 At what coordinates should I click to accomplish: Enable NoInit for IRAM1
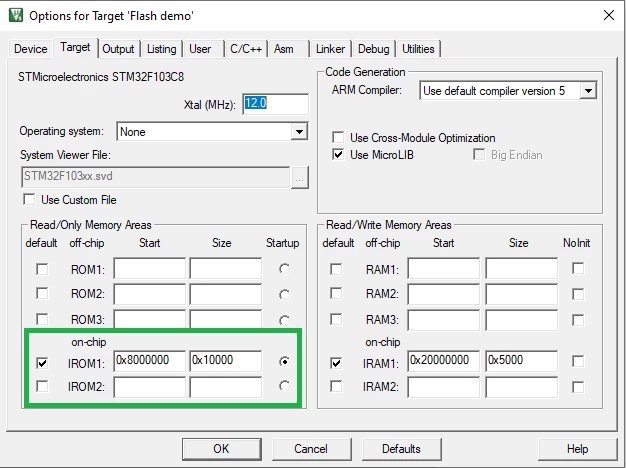click(x=578, y=361)
